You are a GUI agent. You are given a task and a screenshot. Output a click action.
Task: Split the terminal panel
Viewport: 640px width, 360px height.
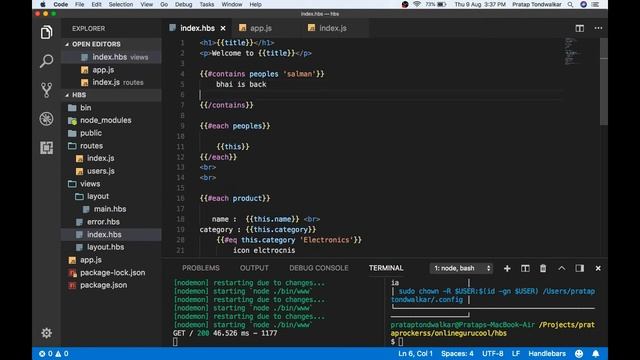tap(525, 268)
